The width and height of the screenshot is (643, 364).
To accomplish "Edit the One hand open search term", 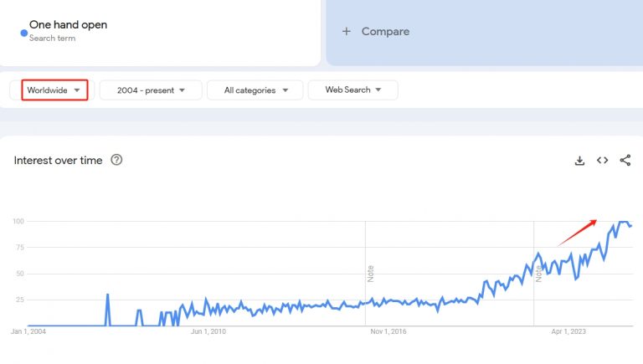I will coord(68,25).
